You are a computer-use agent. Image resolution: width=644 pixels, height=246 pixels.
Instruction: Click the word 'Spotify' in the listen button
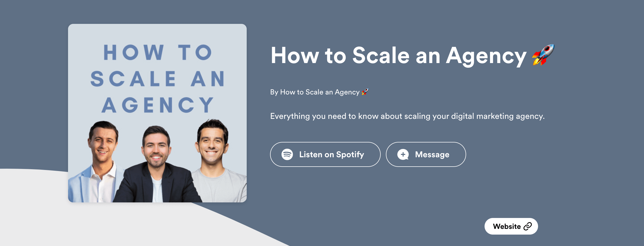coord(350,155)
